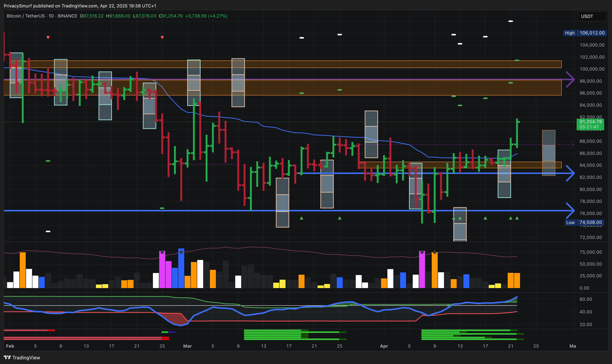The width and height of the screenshot is (612, 364).
Task: Open the USDT currency selector box
Action: (592, 16)
